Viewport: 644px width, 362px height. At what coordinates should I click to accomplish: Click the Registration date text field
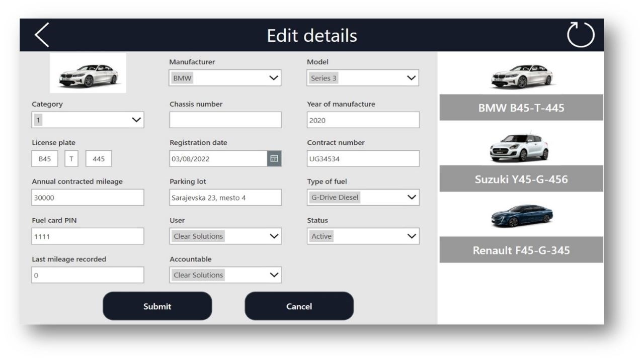click(218, 158)
